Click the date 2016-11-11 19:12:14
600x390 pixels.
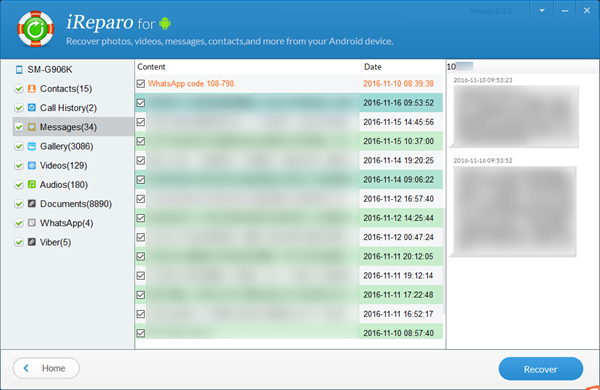398,275
